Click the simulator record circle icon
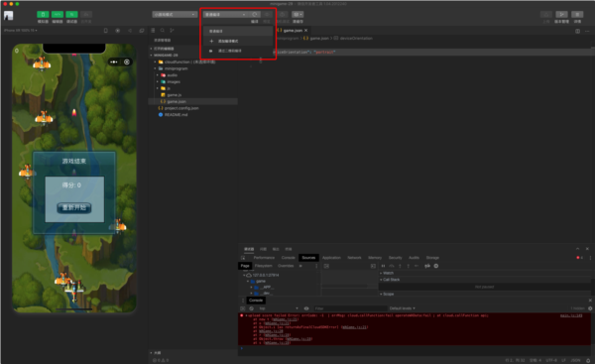This screenshot has height=364, width=595. coord(118,31)
